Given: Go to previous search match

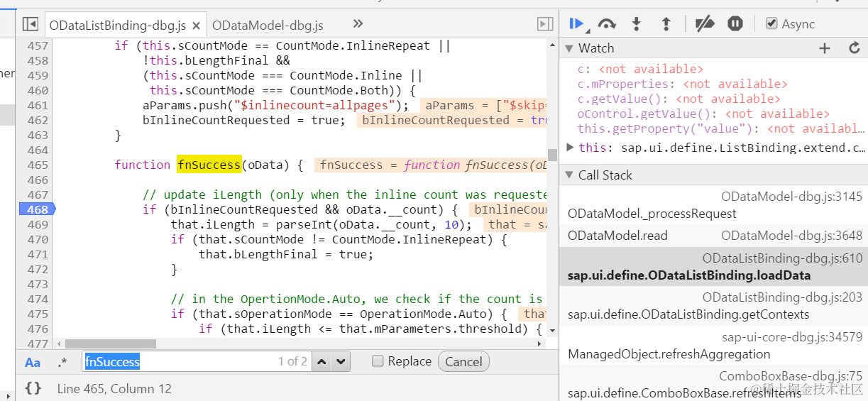Looking at the screenshot, I should click(322, 362).
